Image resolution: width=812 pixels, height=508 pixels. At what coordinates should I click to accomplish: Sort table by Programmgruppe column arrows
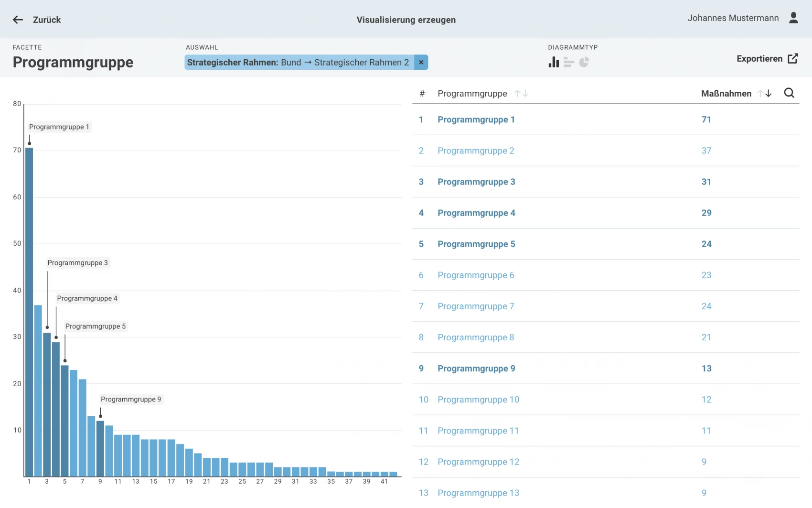coord(521,94)
